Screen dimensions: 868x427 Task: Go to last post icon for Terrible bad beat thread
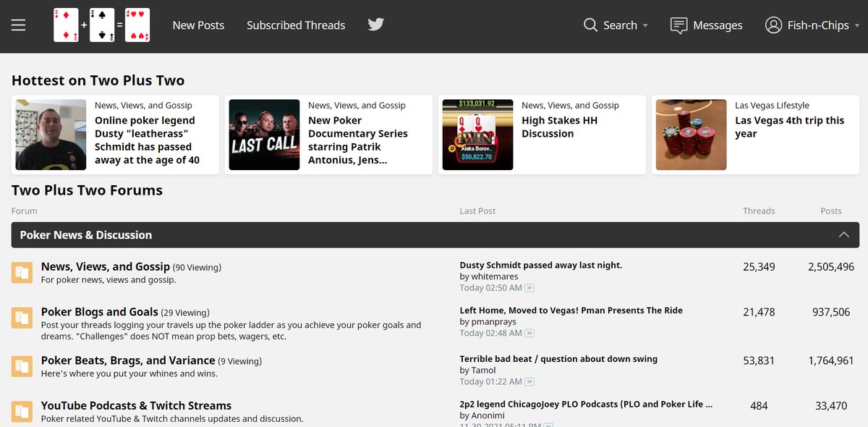[x=529, y=382]
